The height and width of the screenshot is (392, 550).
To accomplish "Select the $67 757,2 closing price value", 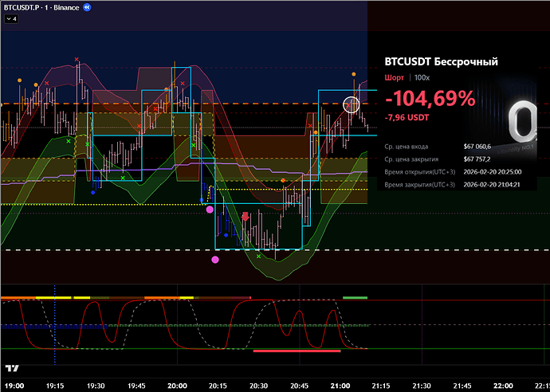I will pos(477,159).
